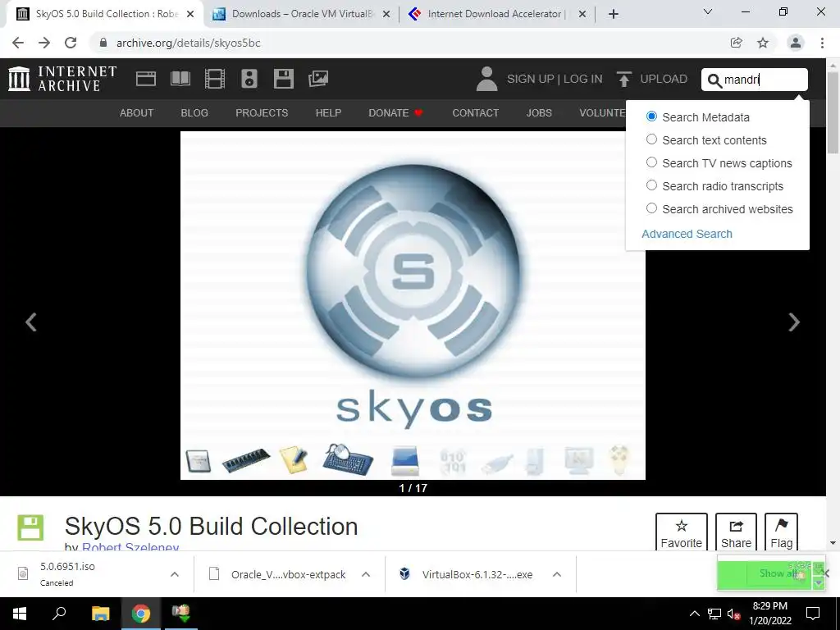
Task: Open the Images icon in navbar
Action: click(x=318, y=79)
